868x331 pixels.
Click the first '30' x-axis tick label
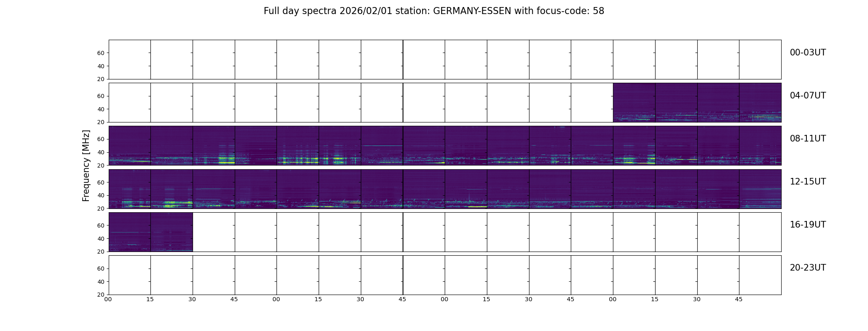192,300
